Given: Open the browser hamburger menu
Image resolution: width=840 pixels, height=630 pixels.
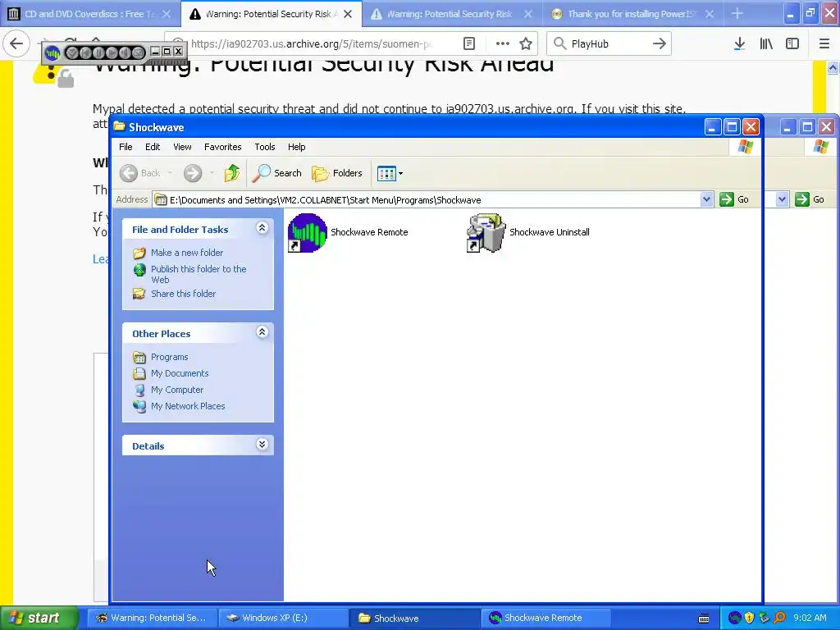Looking at the screenshot, I should 824,43.
